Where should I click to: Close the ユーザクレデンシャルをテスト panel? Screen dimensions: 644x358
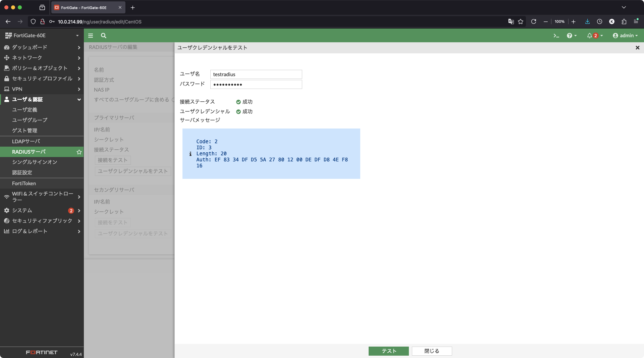[638, 48]
